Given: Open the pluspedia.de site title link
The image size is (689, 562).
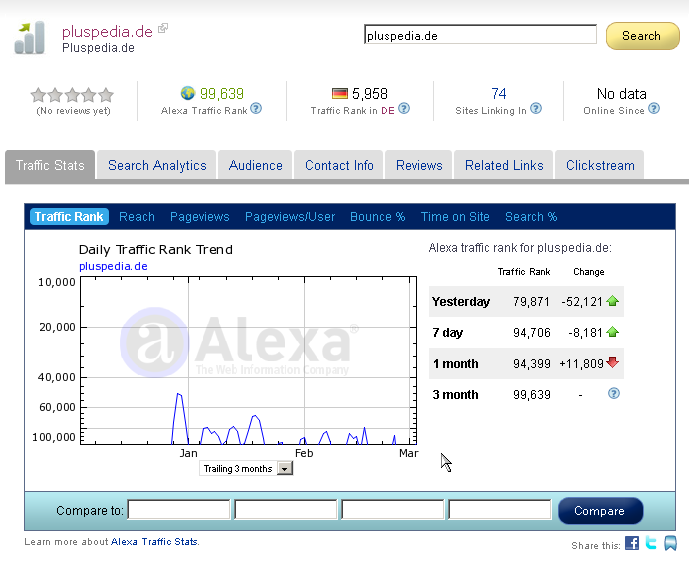Looking at the screenshot, I should pyautogui.click(x=107, y=32).
